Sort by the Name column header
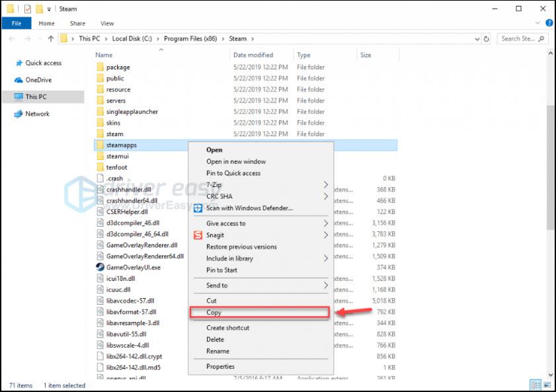The width and height of the screenshot is (556, 392). point(104,55)
